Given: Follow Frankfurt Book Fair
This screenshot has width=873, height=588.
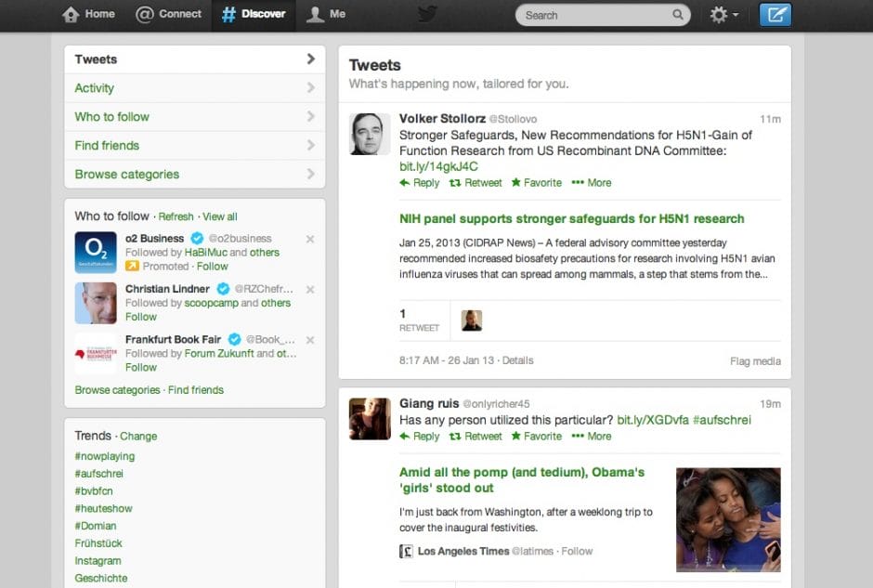Looking at the screenshot, I should pyautogui.click(x=140, y=367).
